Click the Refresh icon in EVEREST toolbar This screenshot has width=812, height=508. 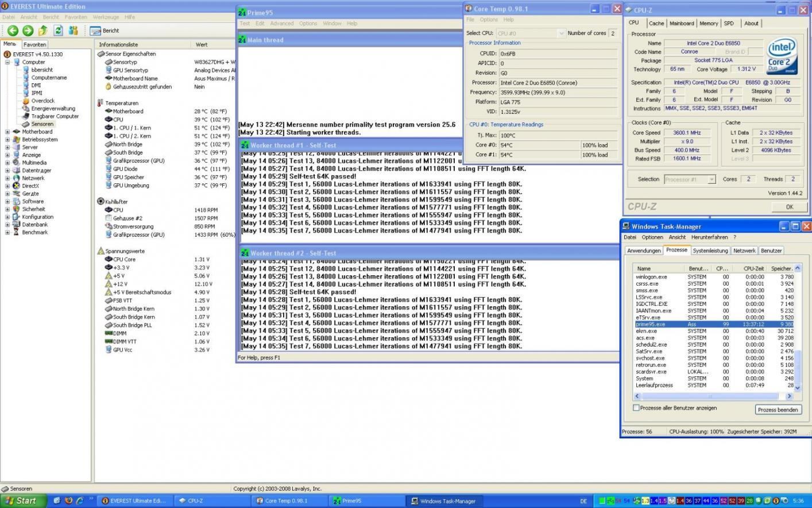58,30
